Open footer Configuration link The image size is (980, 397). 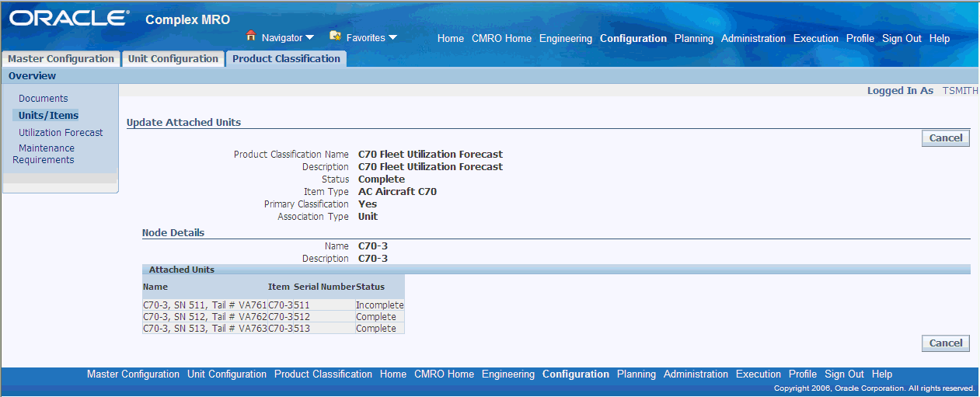(x=576, y=374)
